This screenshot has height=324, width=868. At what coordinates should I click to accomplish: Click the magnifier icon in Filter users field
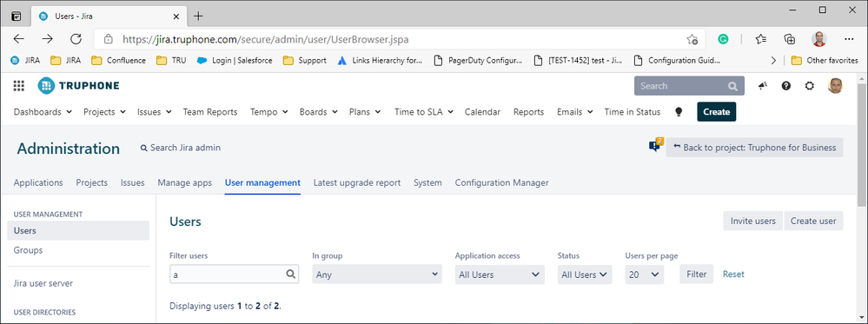[290, 274]
